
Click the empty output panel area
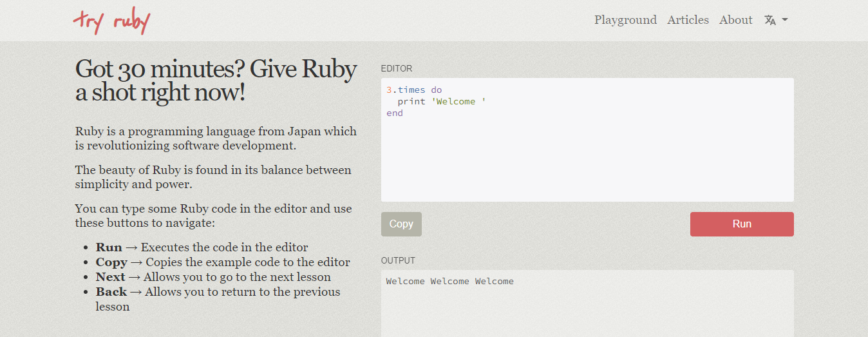point(586,313)
